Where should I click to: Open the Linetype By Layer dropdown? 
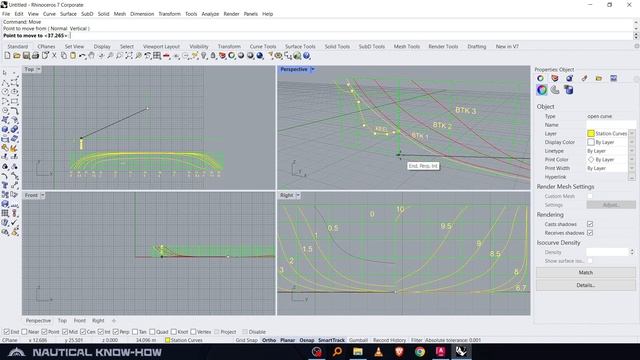631,151
